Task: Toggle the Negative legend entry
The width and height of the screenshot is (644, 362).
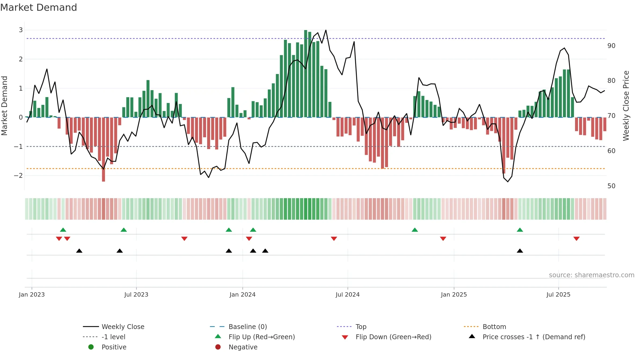Action: (x=236, y=347)
